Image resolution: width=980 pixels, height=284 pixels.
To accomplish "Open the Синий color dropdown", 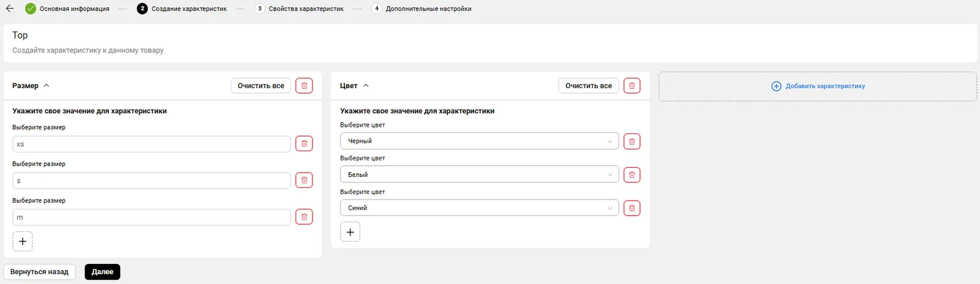I will pos(479,208).
